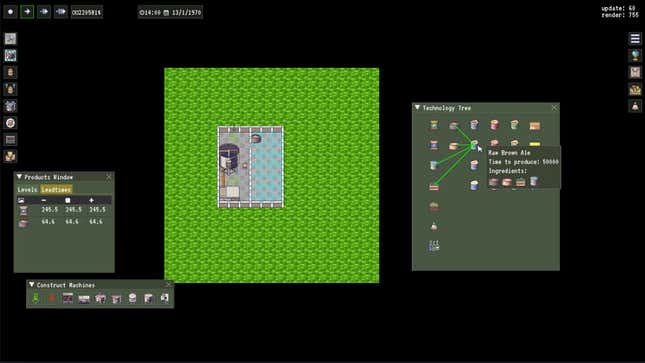Click the globe icon in right sidebar
This screenshot has height=363, width=645.
tap(635, 55)
